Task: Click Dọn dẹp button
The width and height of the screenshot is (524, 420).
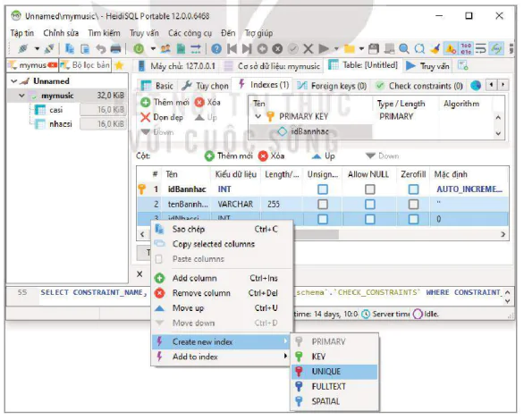Action: tap(162, 117)
